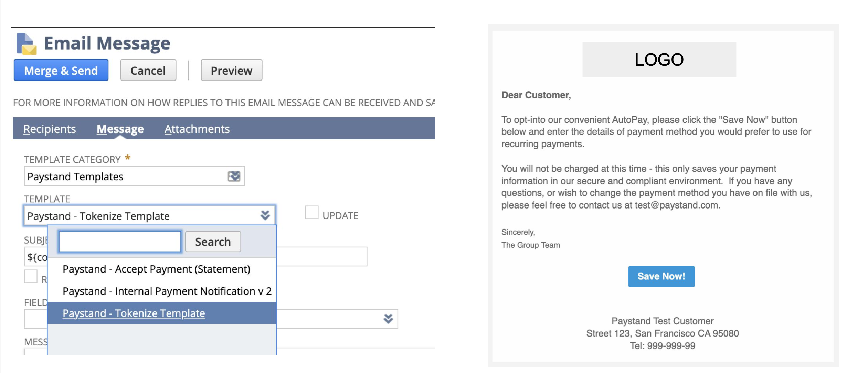Image resolution: width=868 pixels, height=373 pixels.
Task: Click the Search button in template popup
Action: click(213, 242)
